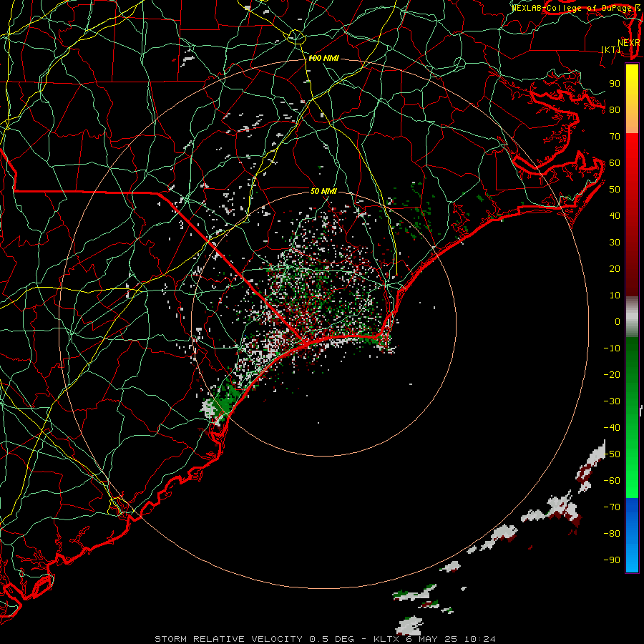Click the 30 value on velocity scale
The image size is (644, 644).
point(615,243)
